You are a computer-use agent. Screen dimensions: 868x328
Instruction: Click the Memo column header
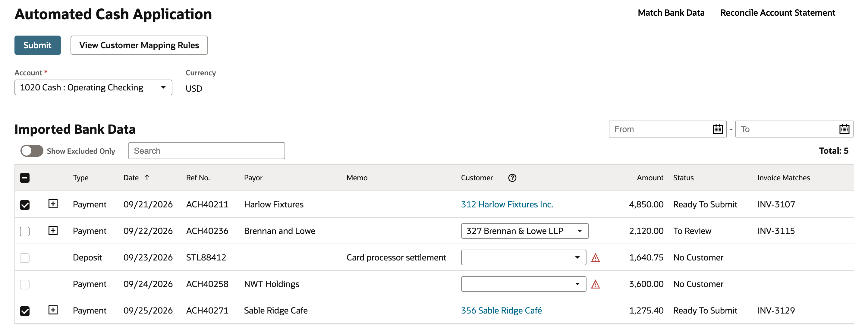click(357, 178)
